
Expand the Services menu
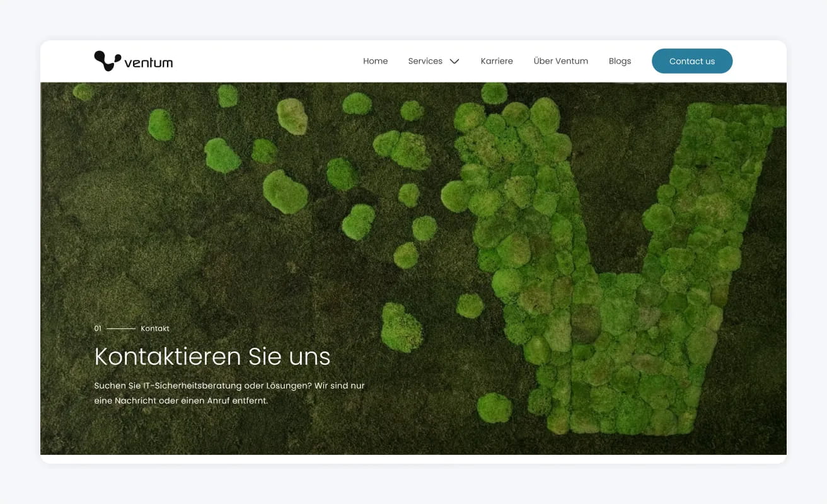(434, 61)
